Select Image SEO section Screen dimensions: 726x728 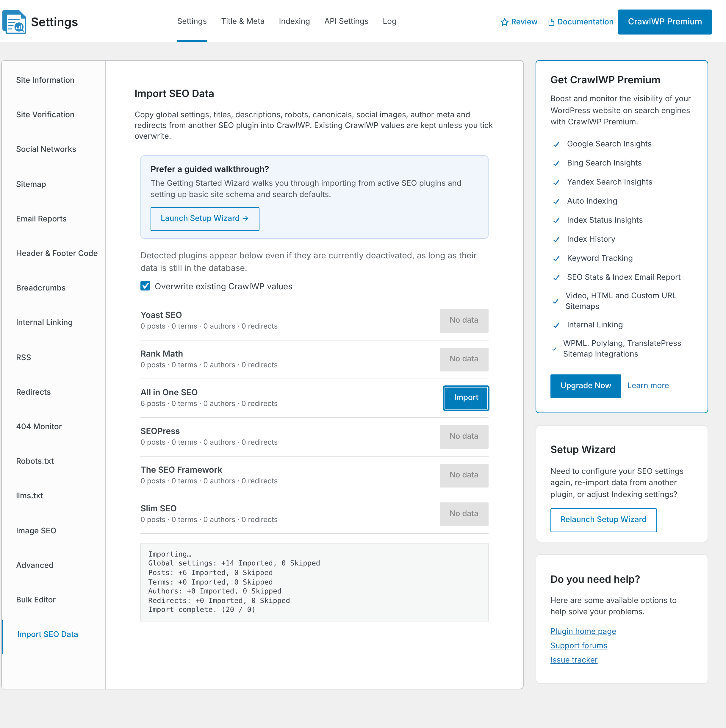click(x=36, y=531)
